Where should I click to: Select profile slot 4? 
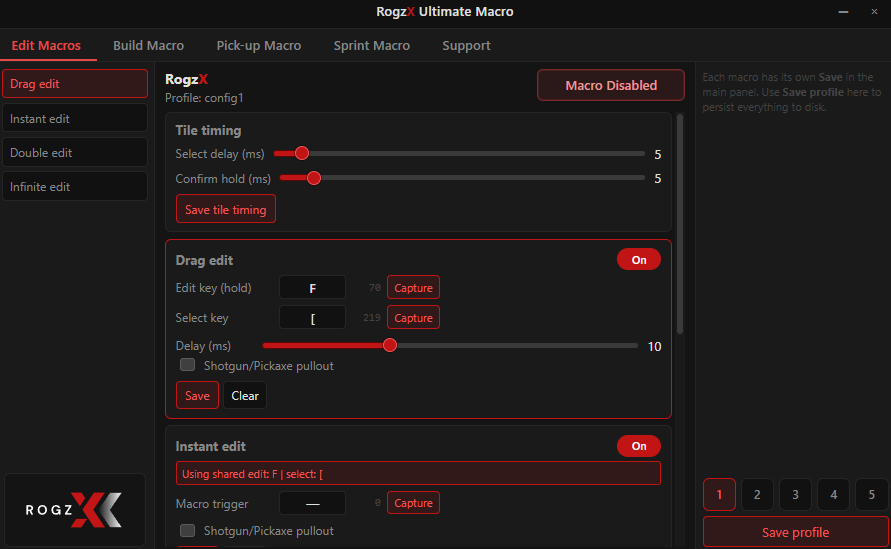pyautogui.click(x=834, y=494)
